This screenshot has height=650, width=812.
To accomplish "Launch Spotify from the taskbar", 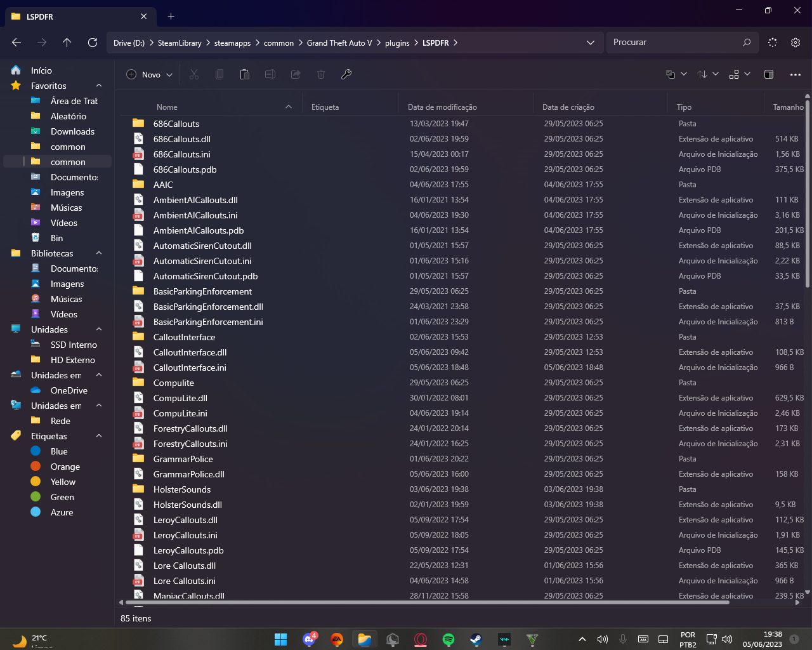I will coord(449,639).
